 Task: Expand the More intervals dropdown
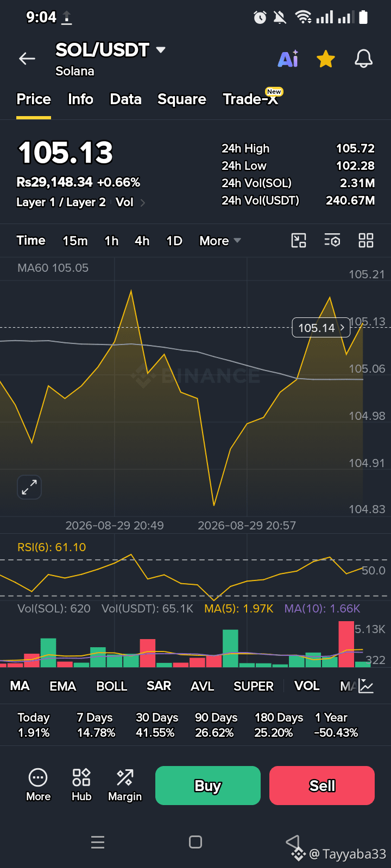[220, 240]
